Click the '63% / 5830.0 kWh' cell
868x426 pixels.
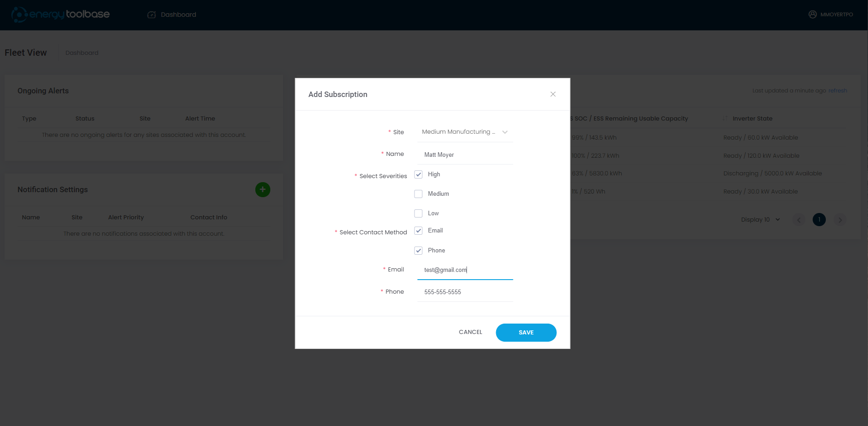[597, 174]
